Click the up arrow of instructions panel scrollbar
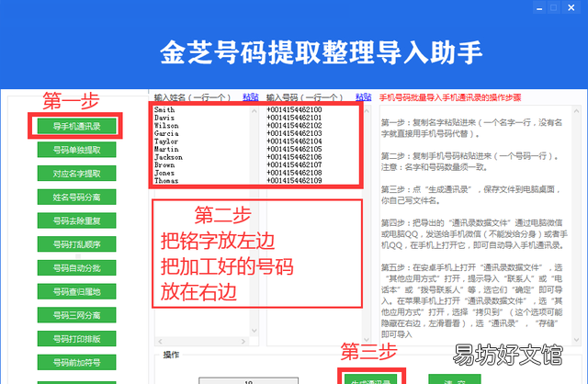 pos(576,111)
